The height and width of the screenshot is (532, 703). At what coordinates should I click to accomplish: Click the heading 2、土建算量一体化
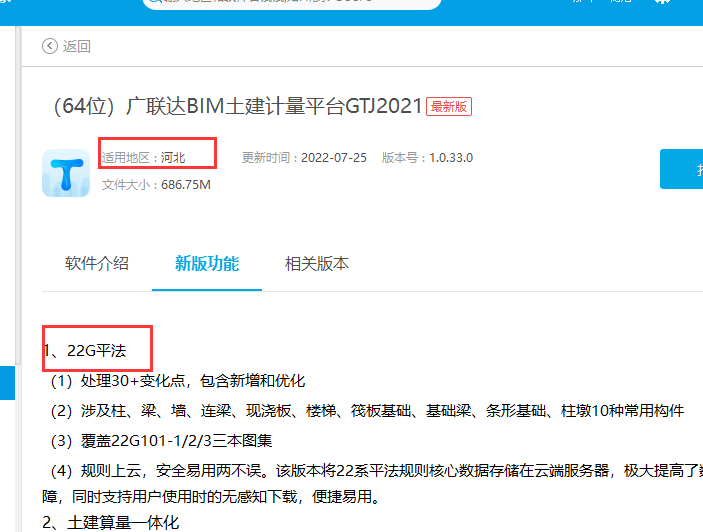[111, 523]
